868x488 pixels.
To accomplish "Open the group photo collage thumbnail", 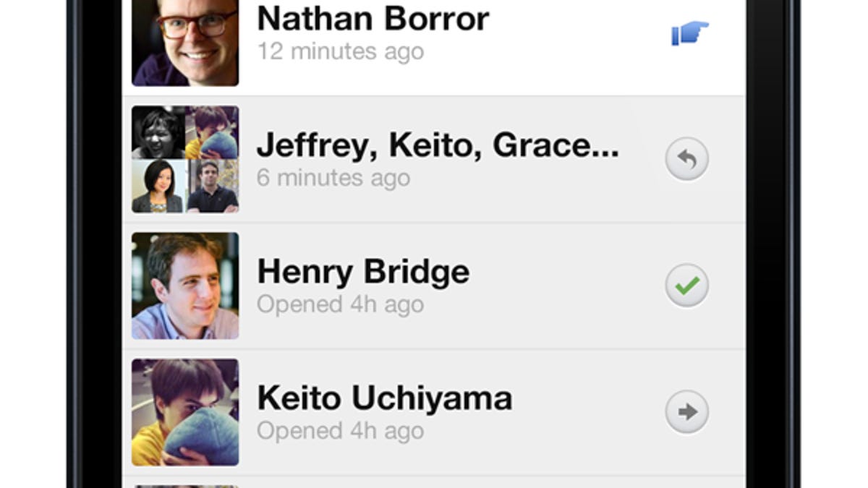I will pos(185,159).
